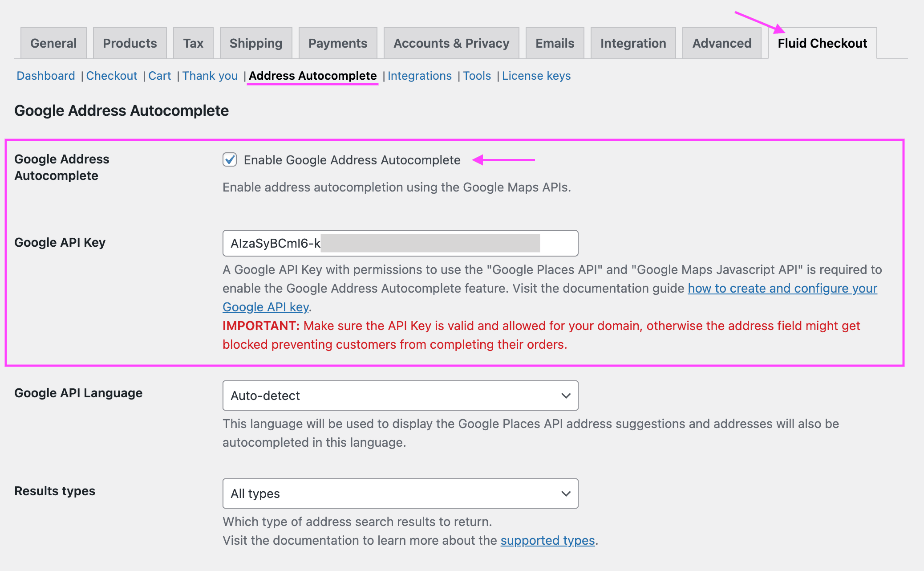
Task: Select Address Autocomplete sub-section
Action: [313, 76]
